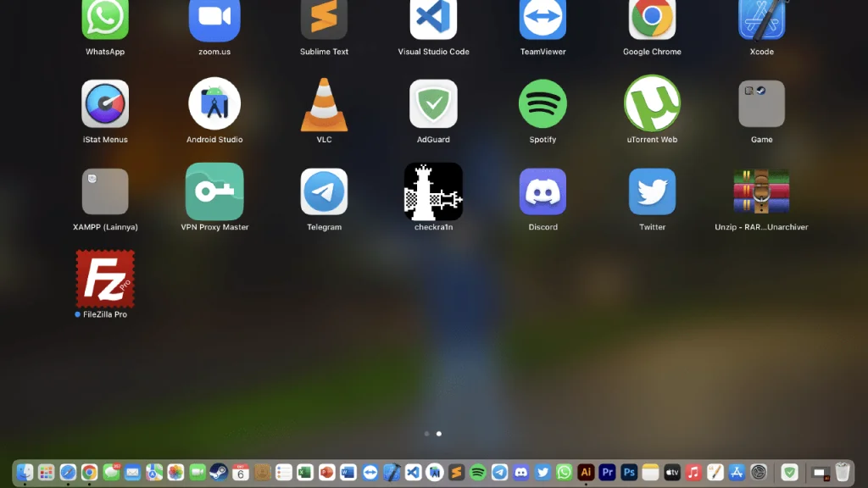This screenshot has width=868, height=488.
Task: Open Telegram from the Launchpad grid
Action: 324,191
